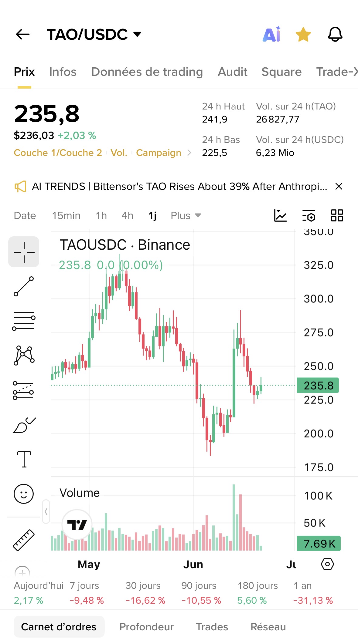The width and height of the screenshot is (358, 644).
Task: Select the 1h chart interval
Action: pos(101,216)
